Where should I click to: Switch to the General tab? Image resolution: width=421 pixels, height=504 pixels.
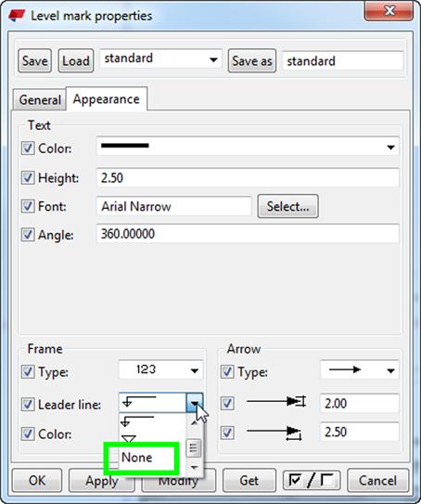[40, 99]
